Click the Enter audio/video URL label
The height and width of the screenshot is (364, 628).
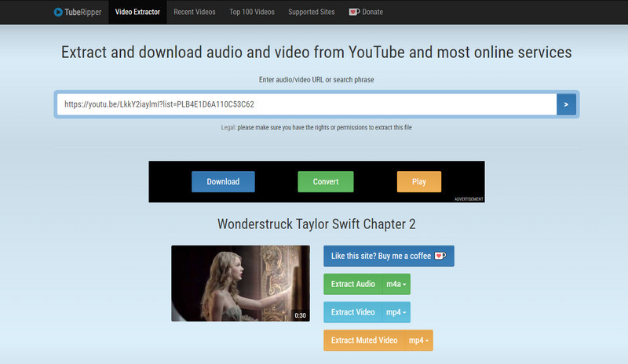pos(316,80)
